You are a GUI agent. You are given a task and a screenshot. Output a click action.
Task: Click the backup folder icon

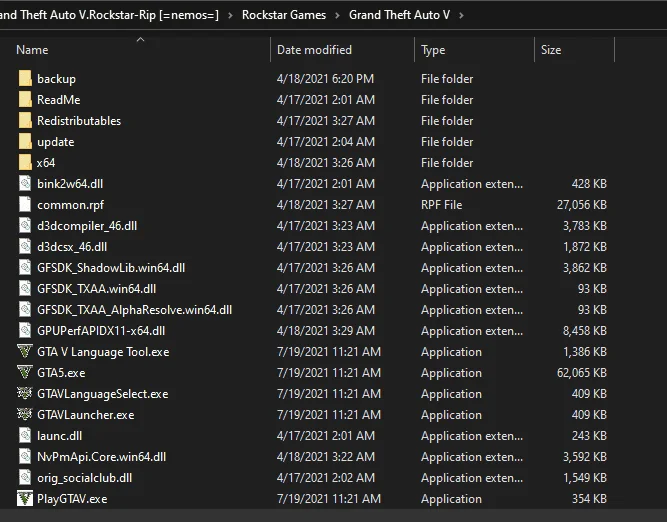25,79
